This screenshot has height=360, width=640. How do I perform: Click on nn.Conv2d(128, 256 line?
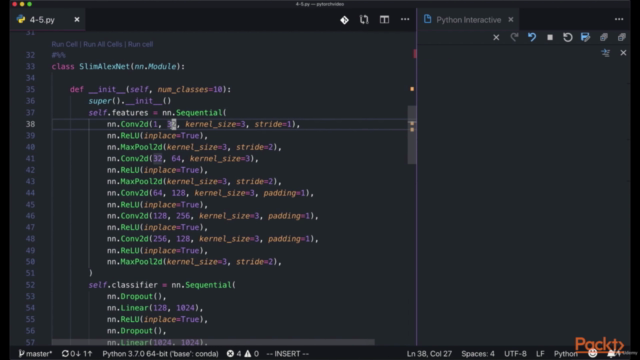(213, 216)
